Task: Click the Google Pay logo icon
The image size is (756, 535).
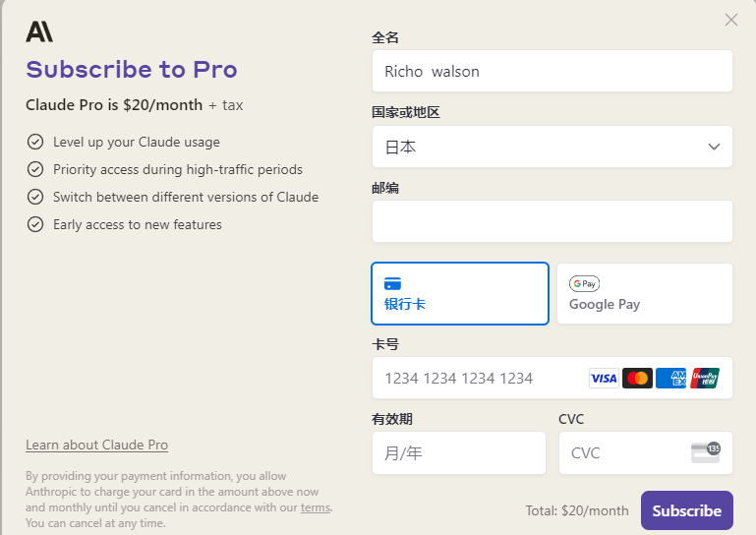Action: (x=584, y=283)
